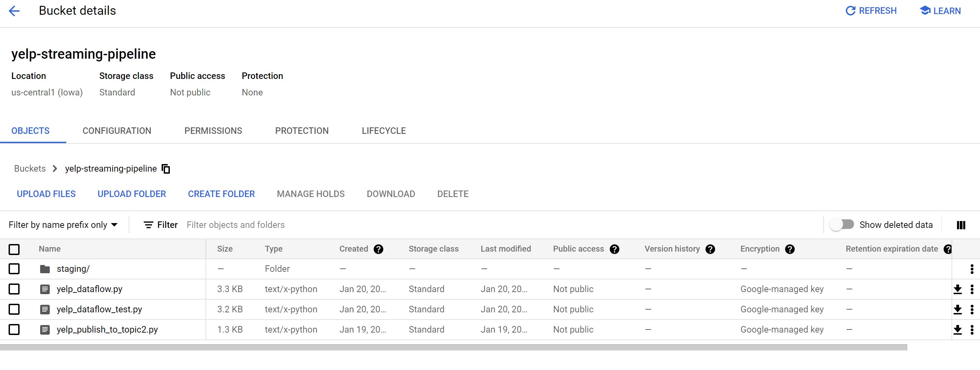Switch to the Permissions tab
This screenshot has width=980, height=370.
[x=213, y=131]
